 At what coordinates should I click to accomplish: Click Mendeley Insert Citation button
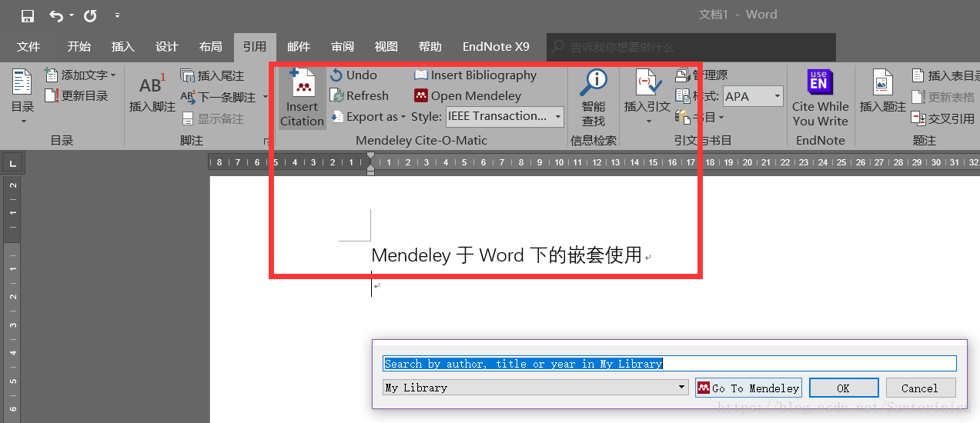coord(302,98)
